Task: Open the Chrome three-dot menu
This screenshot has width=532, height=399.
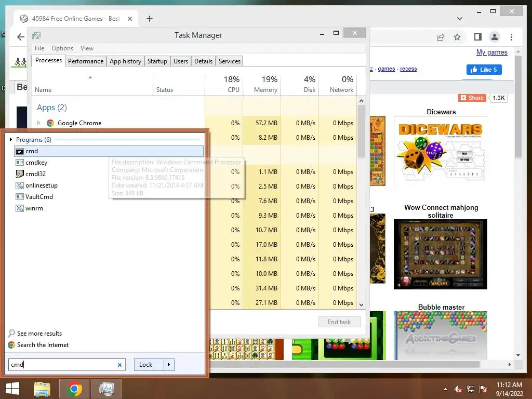Action: 512,37
